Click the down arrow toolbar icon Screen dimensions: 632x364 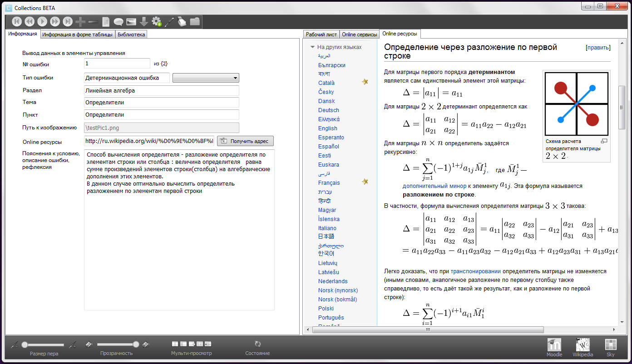tap(144, 21)
